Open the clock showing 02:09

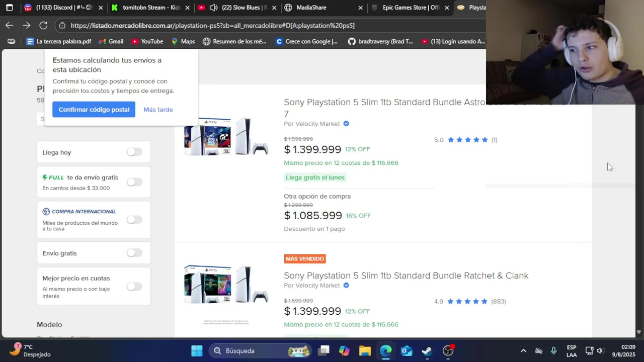pyautogui.click(x=624, y=350)
